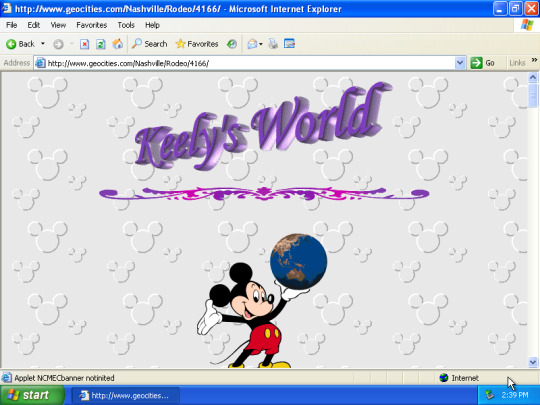Go to the Home page
Viewport: 540px width, 405px height.
tap(117, 44)
